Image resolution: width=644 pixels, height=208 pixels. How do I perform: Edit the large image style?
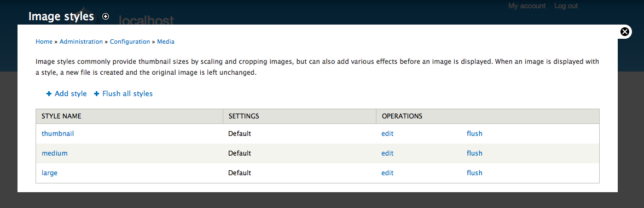[387, 173]
